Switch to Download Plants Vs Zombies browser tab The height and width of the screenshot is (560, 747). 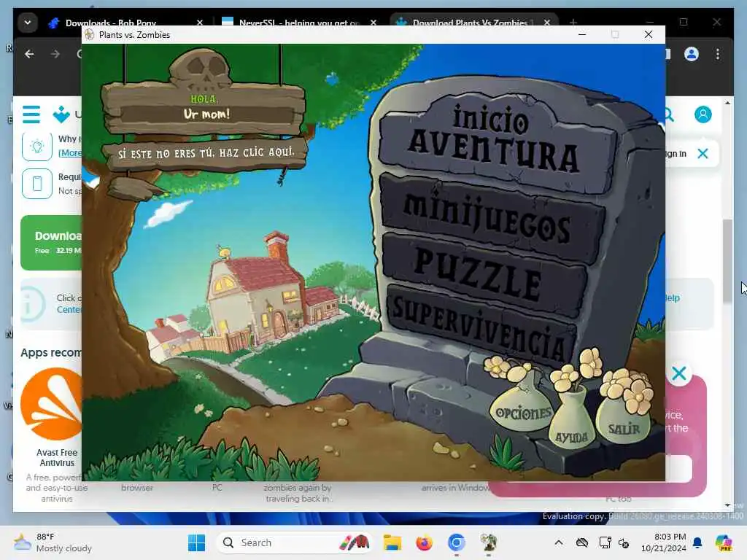[469, 23]
